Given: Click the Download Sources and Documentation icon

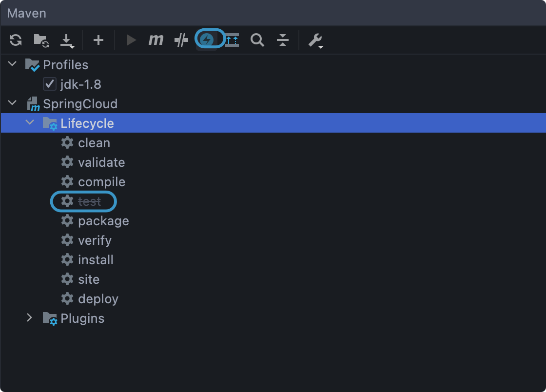Looking at the screenshot, I should click(x=67, y=40).
